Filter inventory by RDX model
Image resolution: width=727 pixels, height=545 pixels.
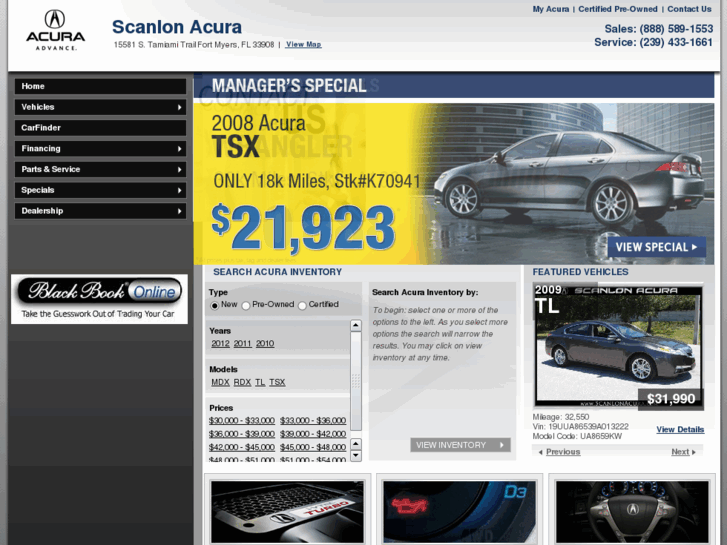pyautogui.click(x=242, y=382)
